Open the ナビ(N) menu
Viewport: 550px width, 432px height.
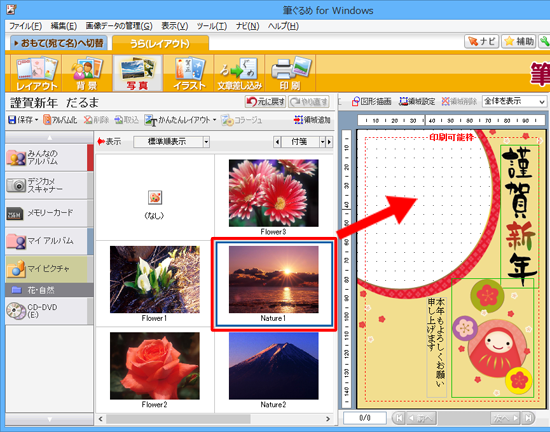(247, 26)
